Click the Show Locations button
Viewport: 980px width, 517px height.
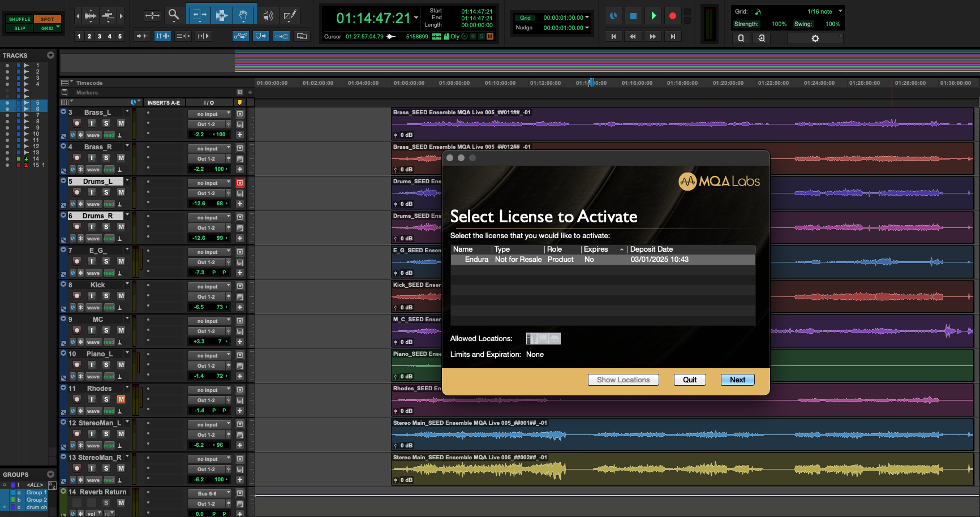pyautogui.click(x=624, y=380)
